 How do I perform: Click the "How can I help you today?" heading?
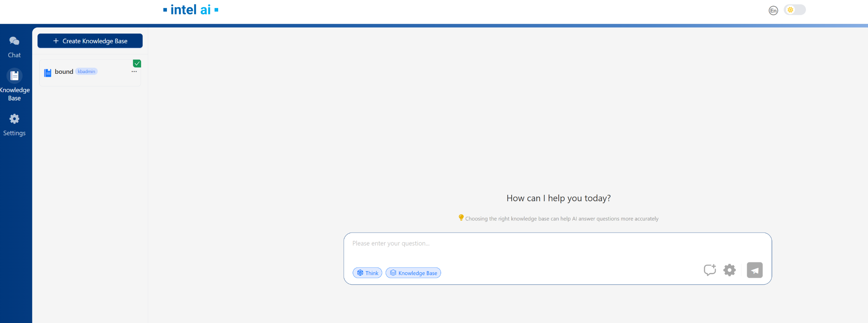pos(558,198)
